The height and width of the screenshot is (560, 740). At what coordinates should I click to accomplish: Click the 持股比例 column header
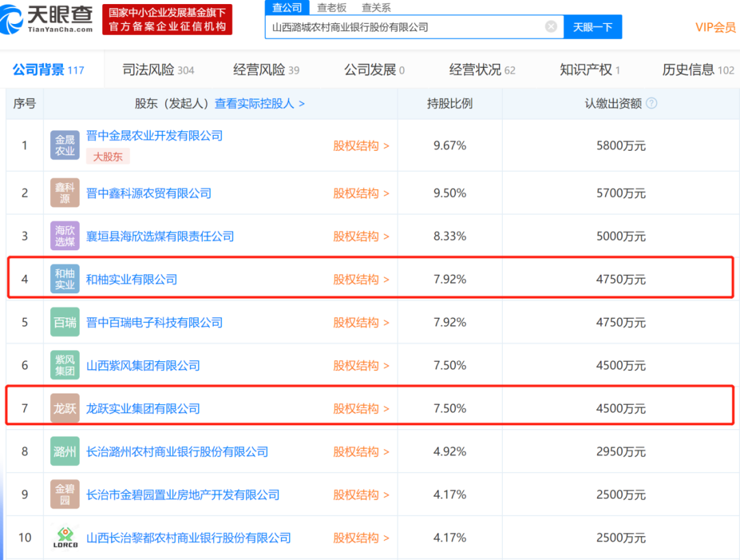(449, 103)
